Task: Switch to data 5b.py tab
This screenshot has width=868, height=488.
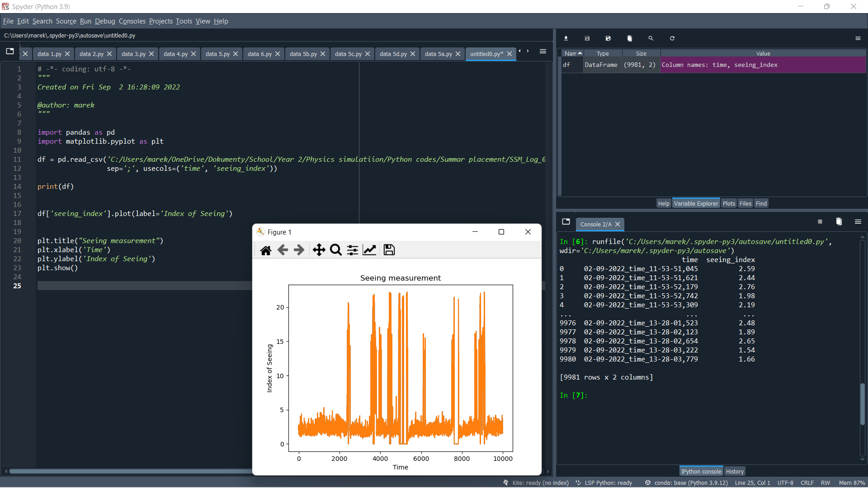Action: point(303,54)
